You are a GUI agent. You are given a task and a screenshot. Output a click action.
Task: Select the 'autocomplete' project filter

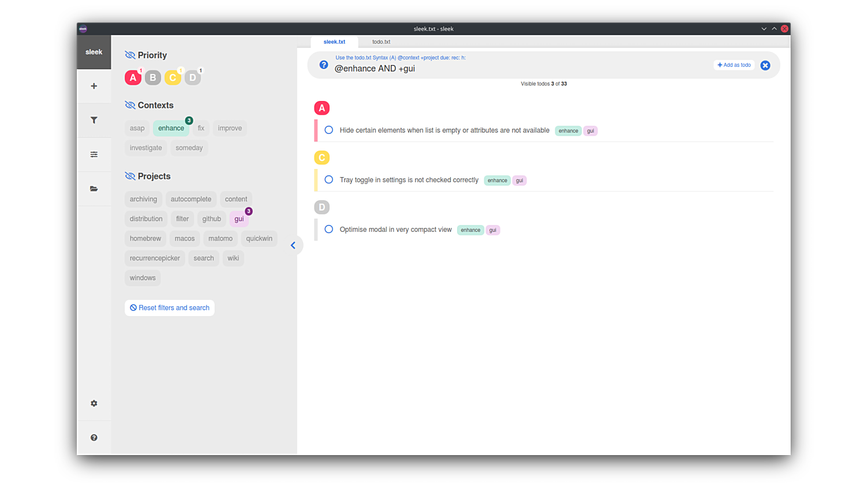click(191, 199)
